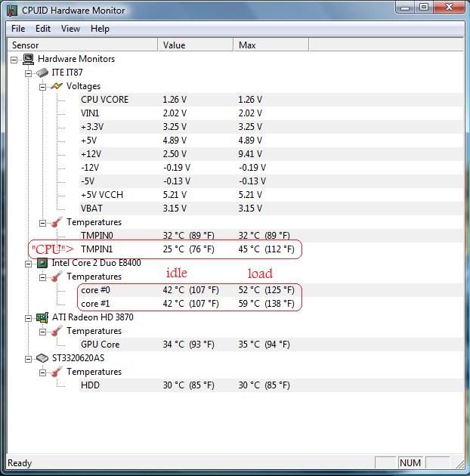Select the TMPIN0 temperature row
470x476 pixels.
click(271, 236)
